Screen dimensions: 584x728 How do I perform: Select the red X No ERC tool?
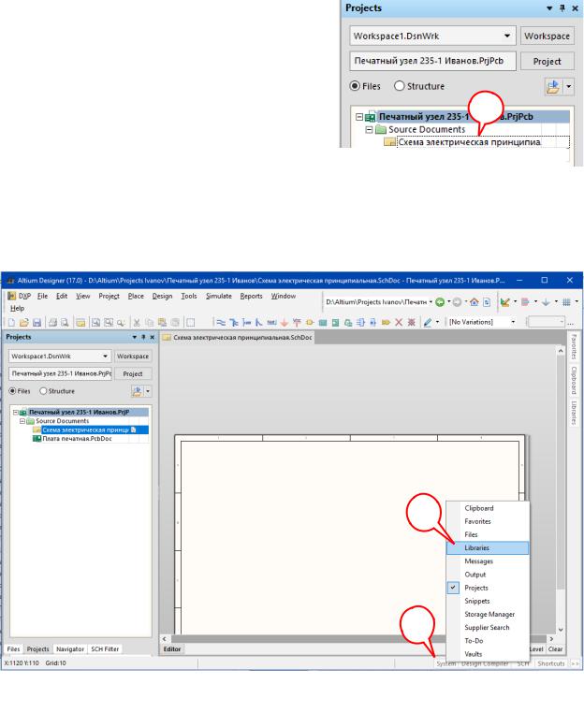point(399,322)
